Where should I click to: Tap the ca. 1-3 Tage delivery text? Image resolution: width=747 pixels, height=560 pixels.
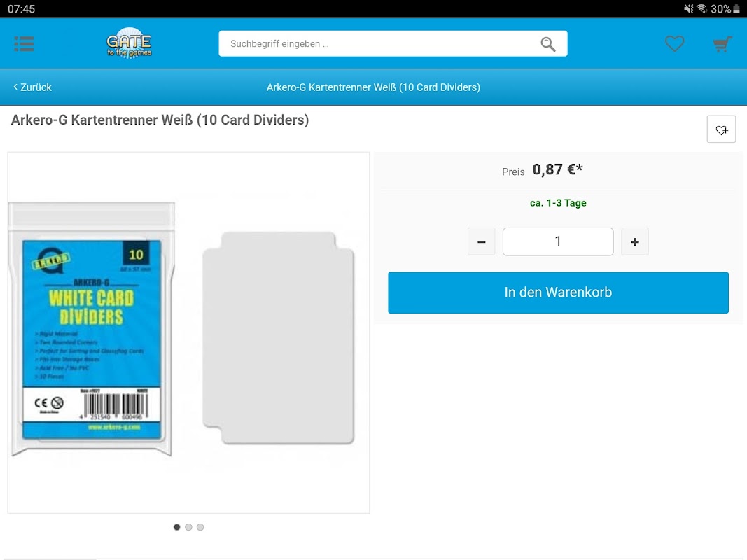point(558,203)
